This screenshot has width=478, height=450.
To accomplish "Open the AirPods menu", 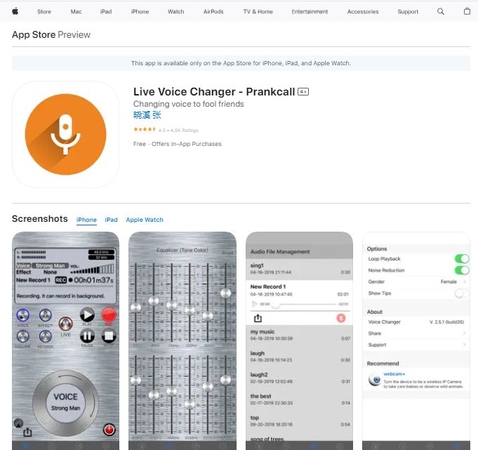I will (x=213, y=12).
